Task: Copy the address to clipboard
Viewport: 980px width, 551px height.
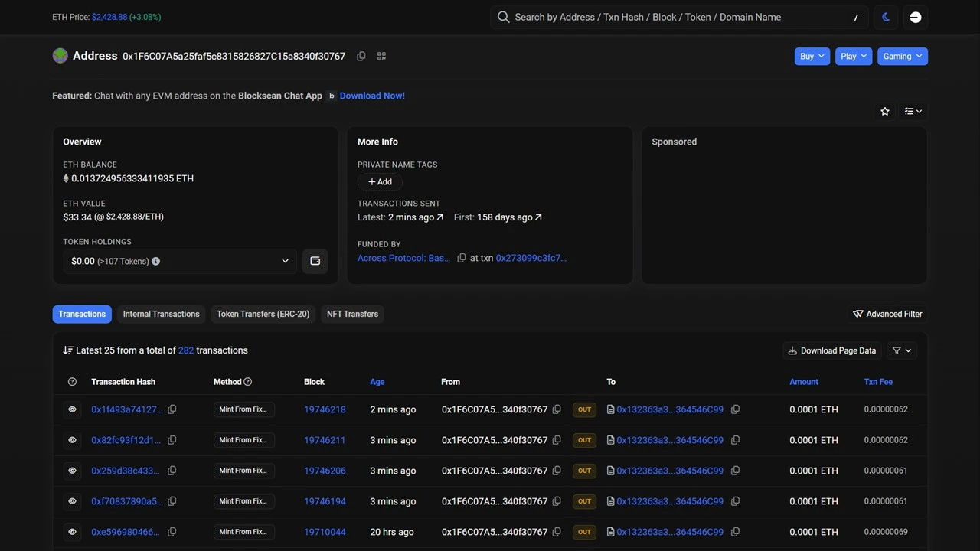Action: [x=361, y=56]
